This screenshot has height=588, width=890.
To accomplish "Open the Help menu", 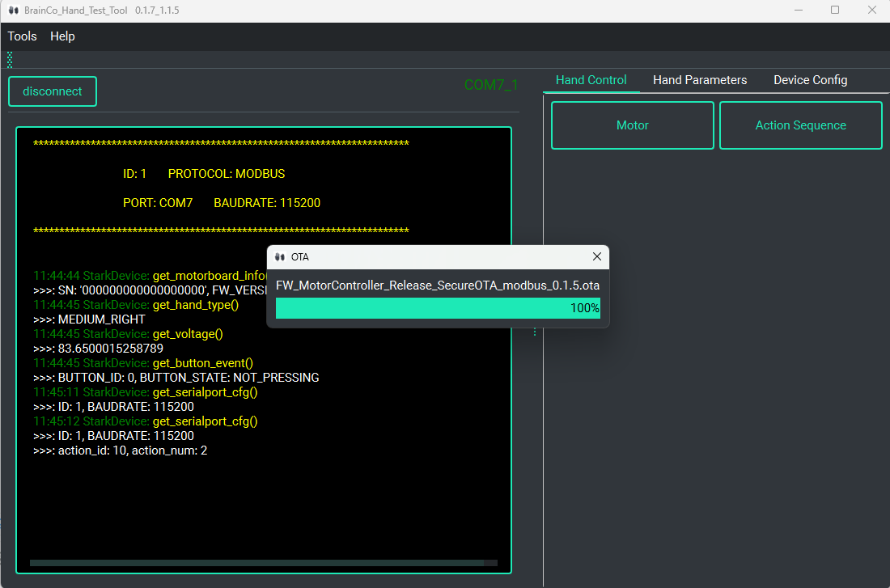I will pos(62,36).
